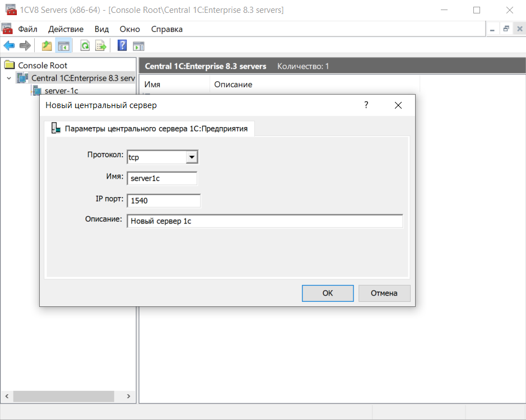Open the Справка menu
The width and height of the screenshot is (526, 420).
167,29
